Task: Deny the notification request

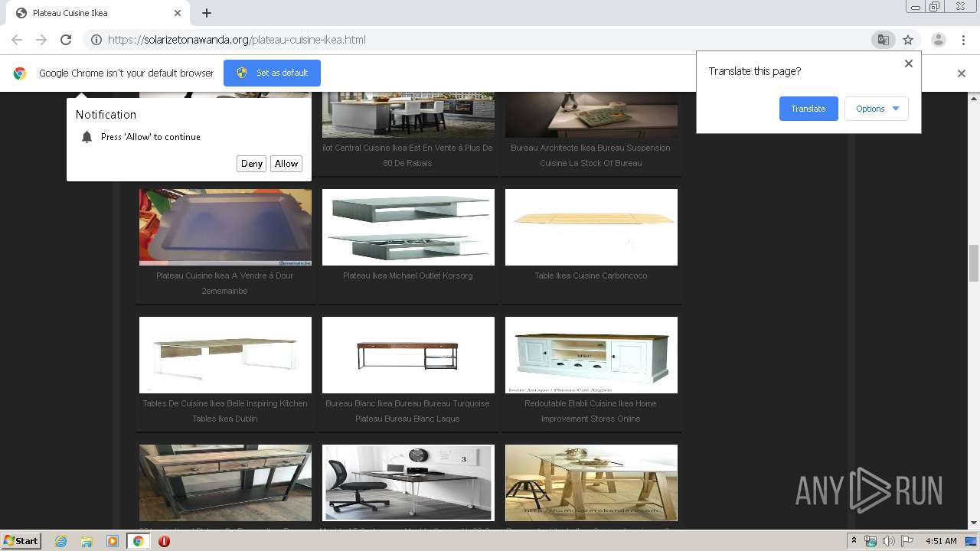Action: coord(252,164)
